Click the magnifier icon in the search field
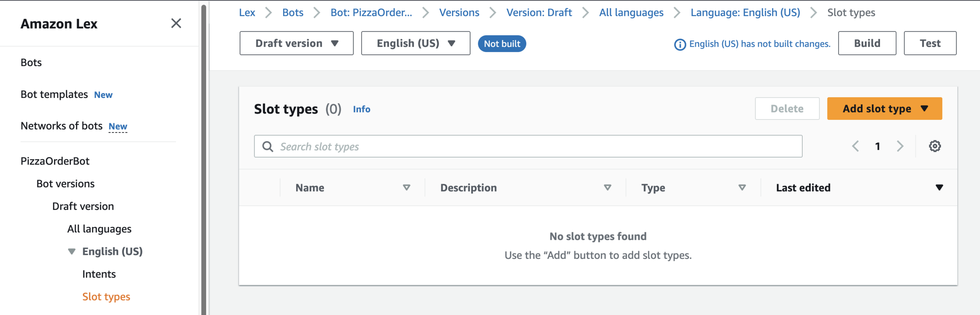The width and height of the screenshot is (980, 315). [268, 147]
